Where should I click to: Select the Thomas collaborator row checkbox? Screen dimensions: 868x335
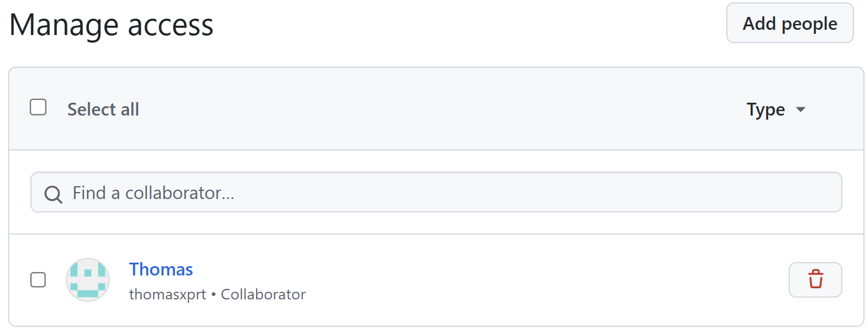tap(38, 280)
